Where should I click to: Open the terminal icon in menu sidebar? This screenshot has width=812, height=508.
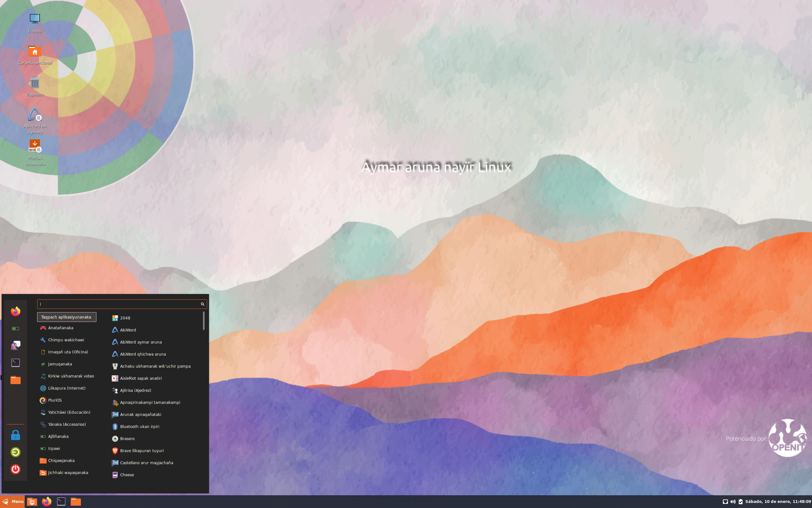pyautogui.click(x=16, y=363)
